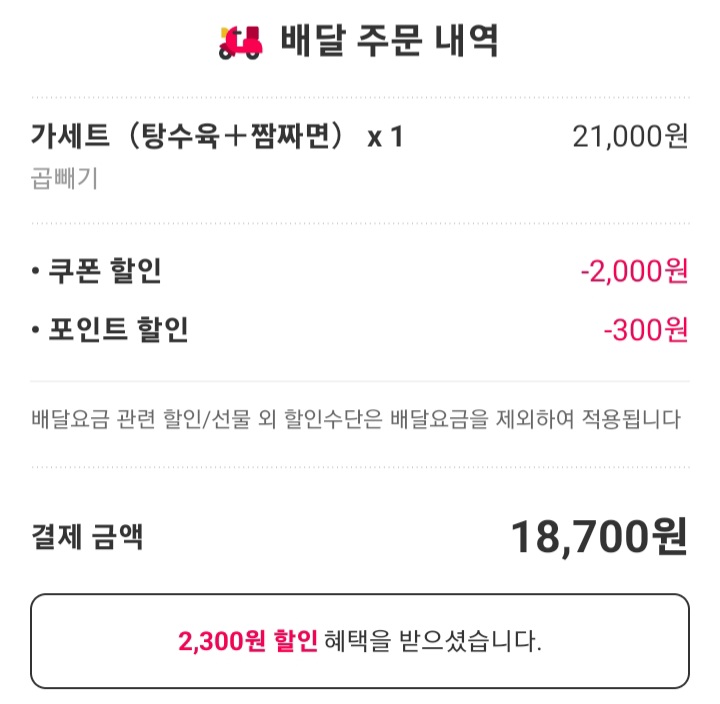Tap the 18,700원 total payment amount
Screen dimensions: 720x704
(599, 537)
